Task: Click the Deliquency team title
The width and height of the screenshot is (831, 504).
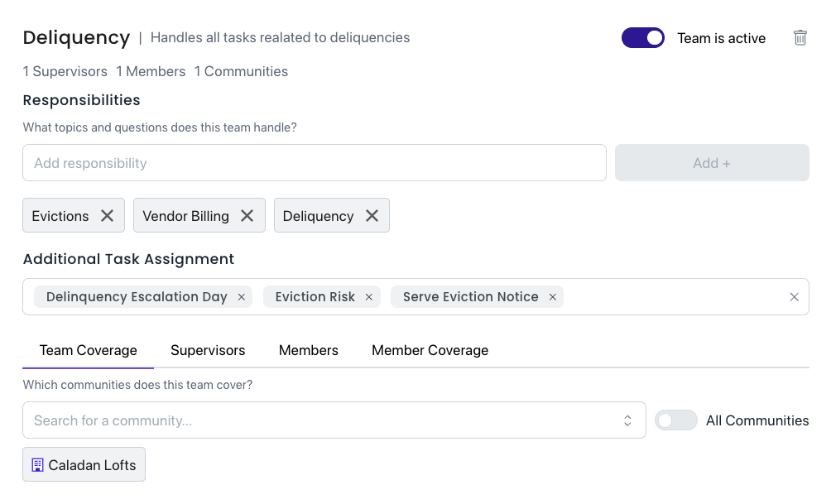Action: 76,37
